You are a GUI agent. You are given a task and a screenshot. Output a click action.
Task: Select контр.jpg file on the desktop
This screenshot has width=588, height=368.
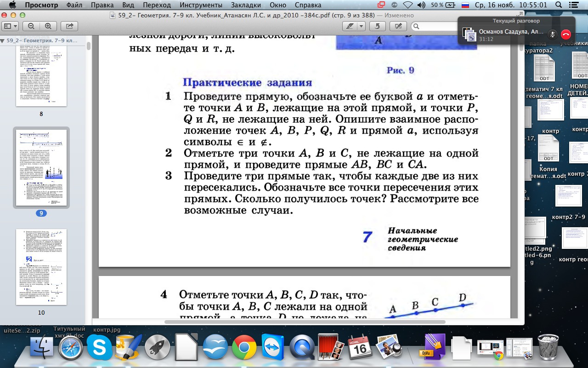pos(107,330)
